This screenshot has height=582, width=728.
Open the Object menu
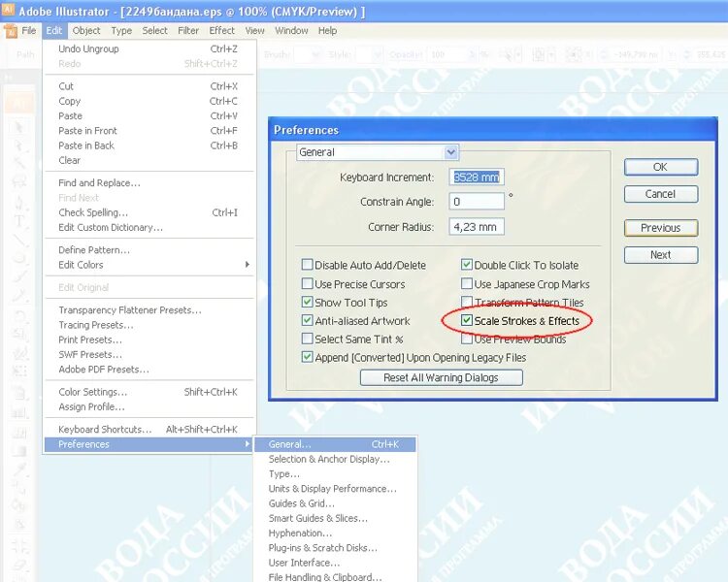[86, 31]
